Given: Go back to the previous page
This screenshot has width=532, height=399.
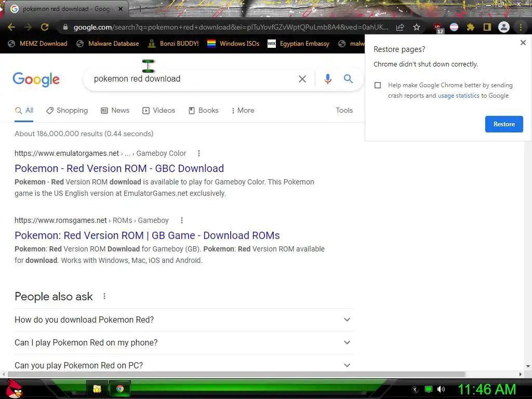Looking at the screenshot, I should coord(11,27).
